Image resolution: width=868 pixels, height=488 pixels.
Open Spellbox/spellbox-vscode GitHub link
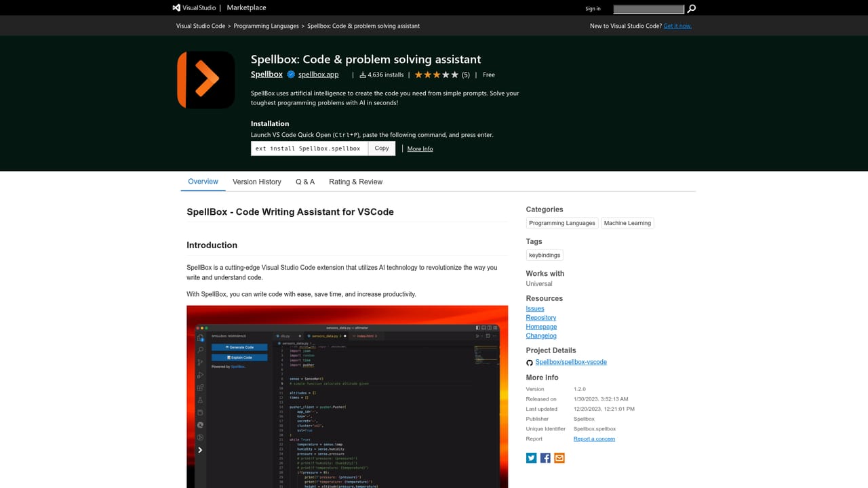(571, 362)
